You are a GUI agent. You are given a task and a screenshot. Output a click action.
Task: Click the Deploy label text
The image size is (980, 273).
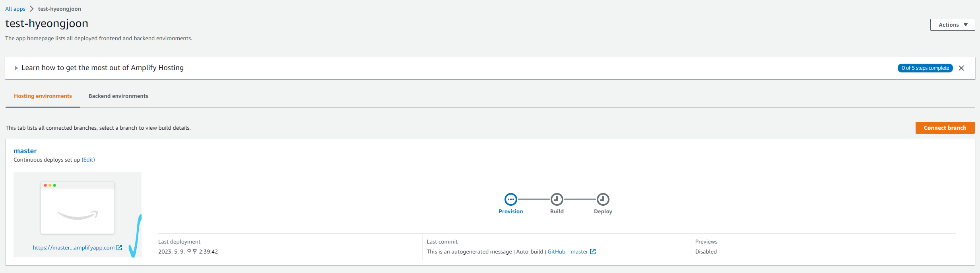[x=603, y=211]
